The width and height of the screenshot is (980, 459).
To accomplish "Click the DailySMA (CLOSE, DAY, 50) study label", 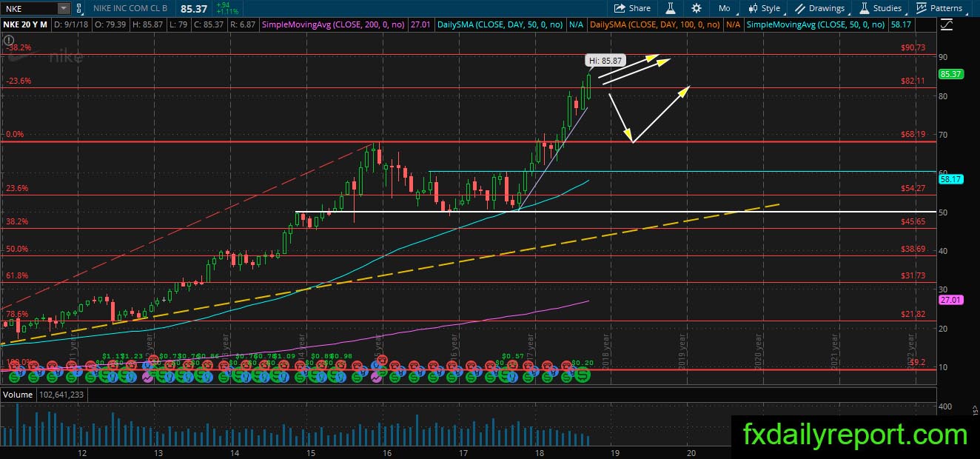I will pyautogui.click(x=500, y=24).
